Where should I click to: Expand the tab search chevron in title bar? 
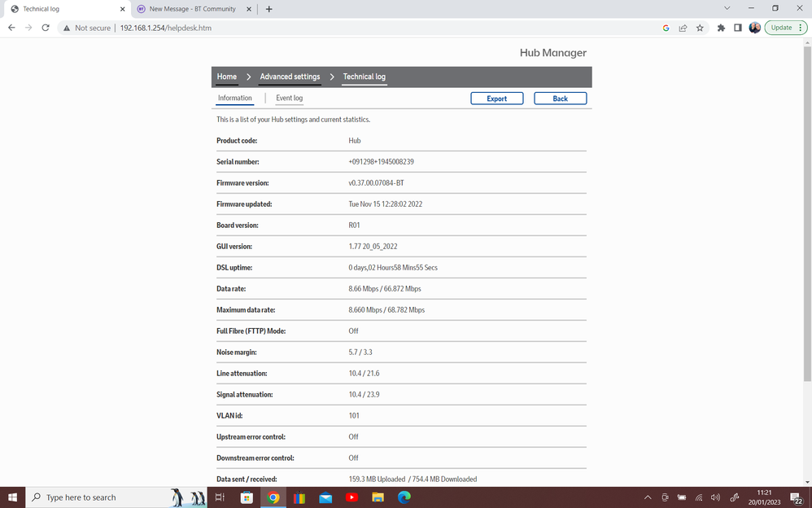(727, 9)
